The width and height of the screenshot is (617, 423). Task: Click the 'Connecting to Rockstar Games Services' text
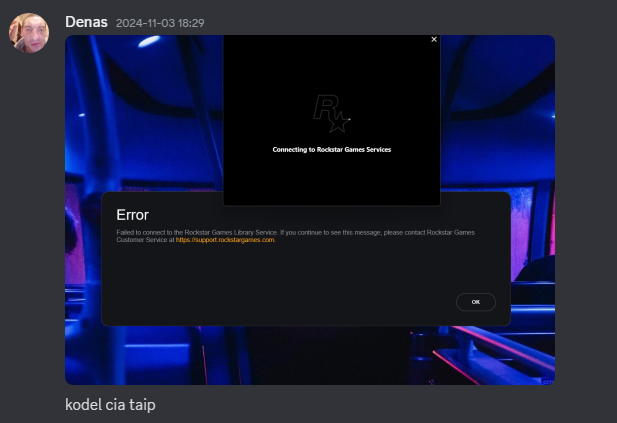332,150
